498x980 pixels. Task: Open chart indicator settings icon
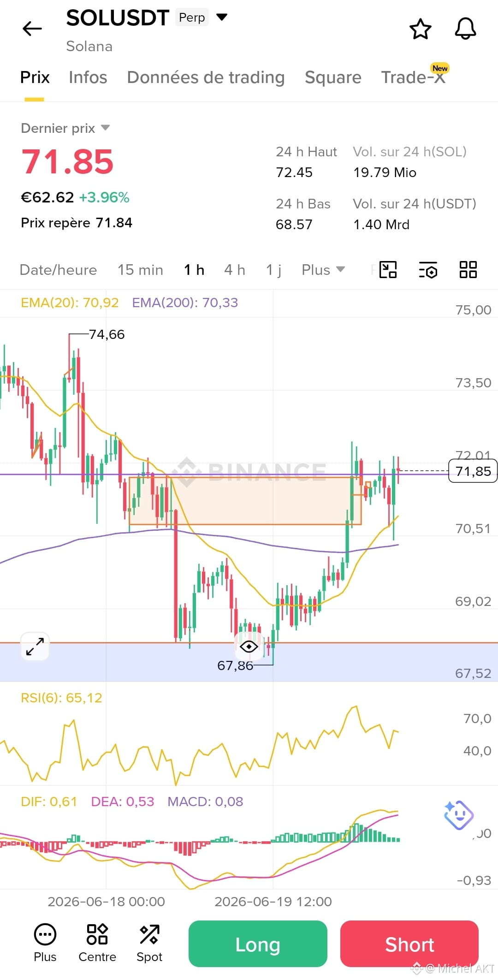(x=428, y=270)
